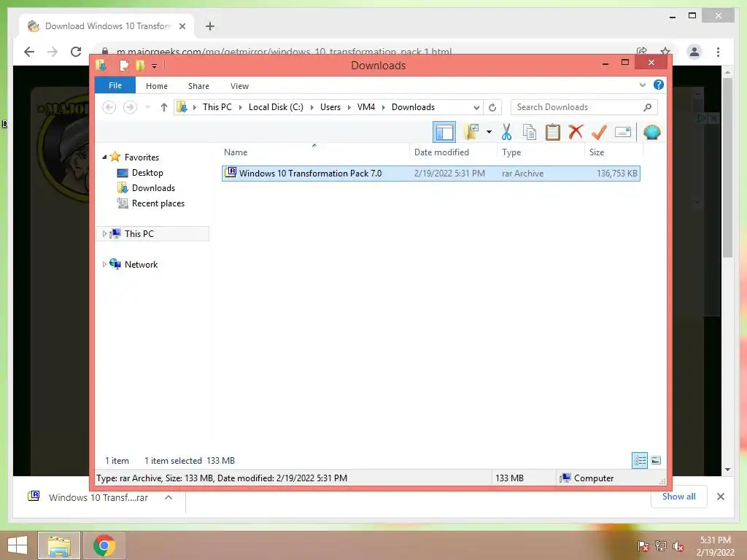Open the dropdown arrow beside folder options

(489, 132)
